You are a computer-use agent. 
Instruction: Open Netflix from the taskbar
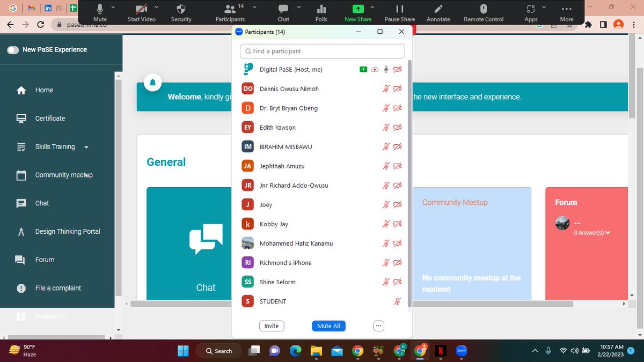(x=440, y=351)
